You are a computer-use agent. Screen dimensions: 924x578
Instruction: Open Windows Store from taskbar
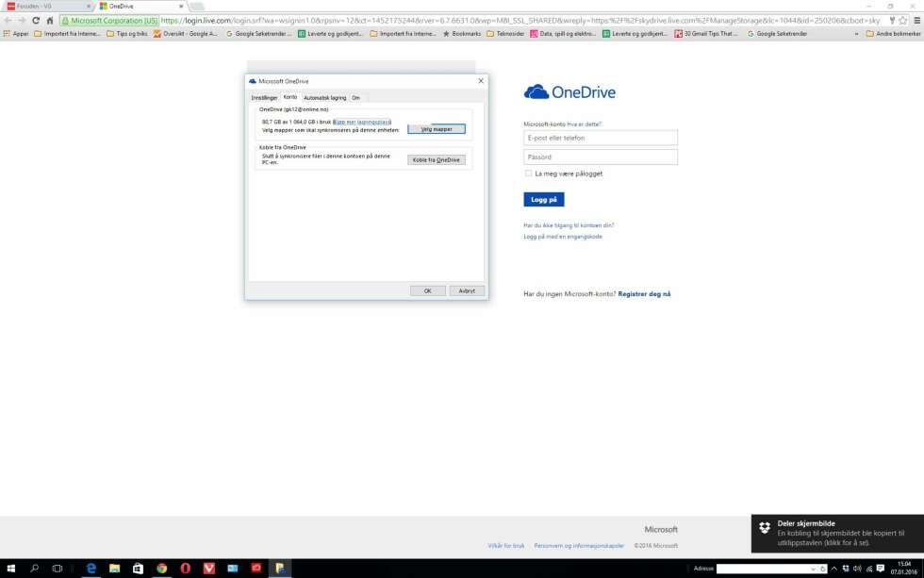[x=138, y=568]
